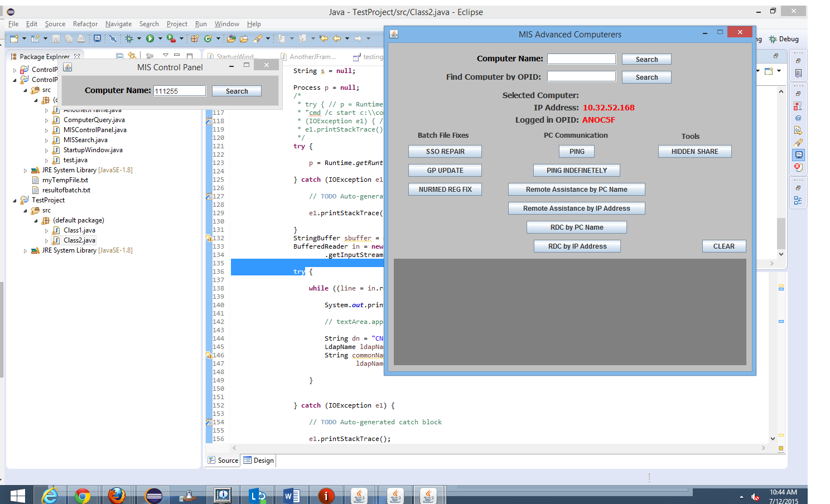Viewport: 830px width, 504px height.
Task: Click the green Run button in toolbar
Action: tap(149, 38)
